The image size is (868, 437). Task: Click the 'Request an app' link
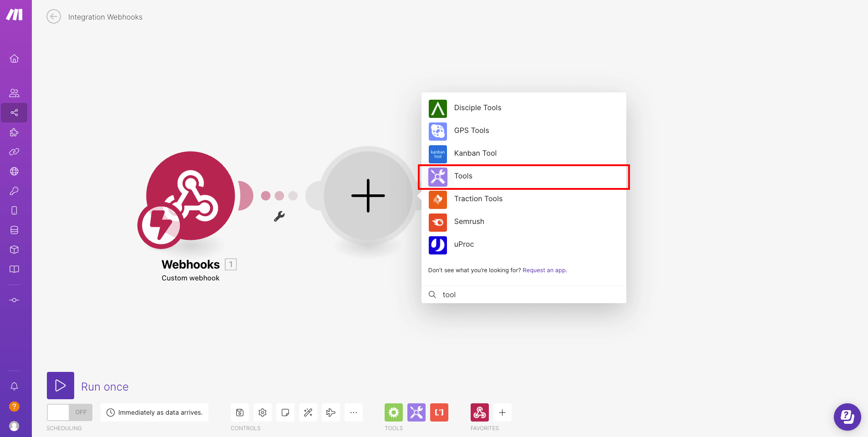(544, 270)
